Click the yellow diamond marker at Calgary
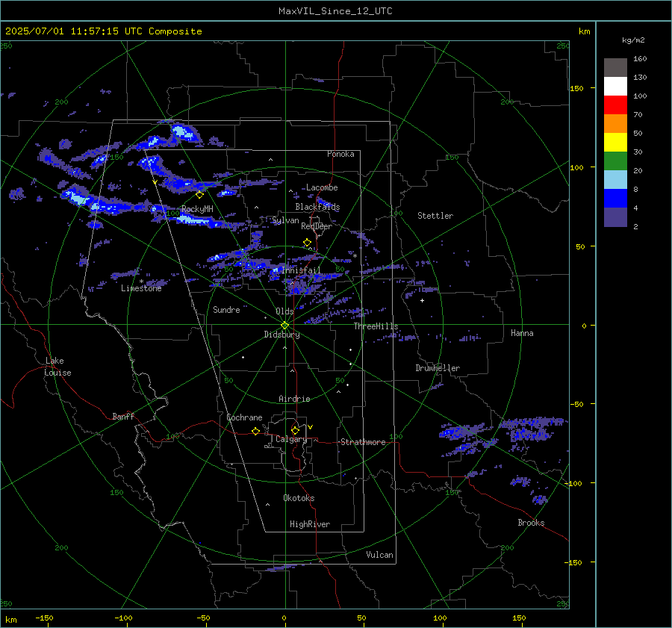Image resolution: width=672 pixels, height=628 pixels. click(x=295, y=430)
